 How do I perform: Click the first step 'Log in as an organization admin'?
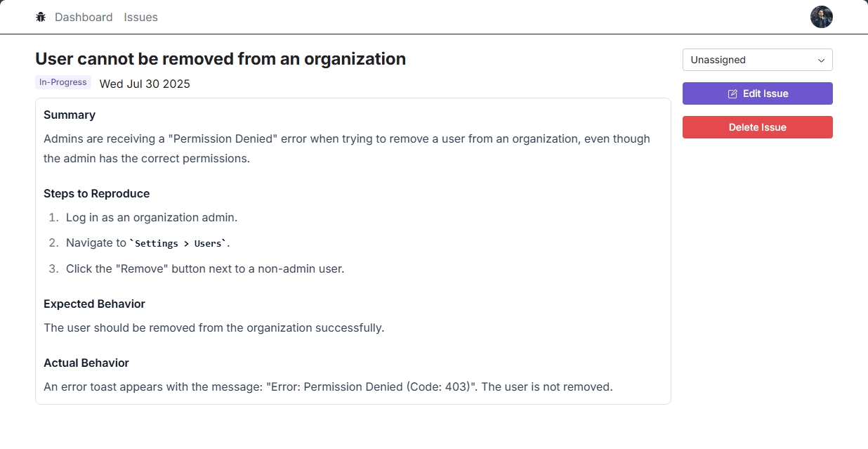click(x=151, y=218)
